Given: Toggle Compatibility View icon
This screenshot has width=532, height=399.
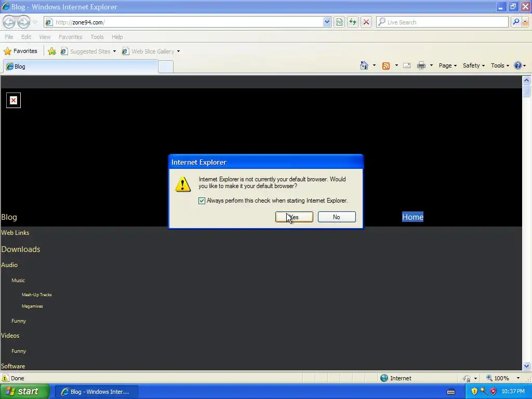Looking at the screenshot, I should 339,22.
